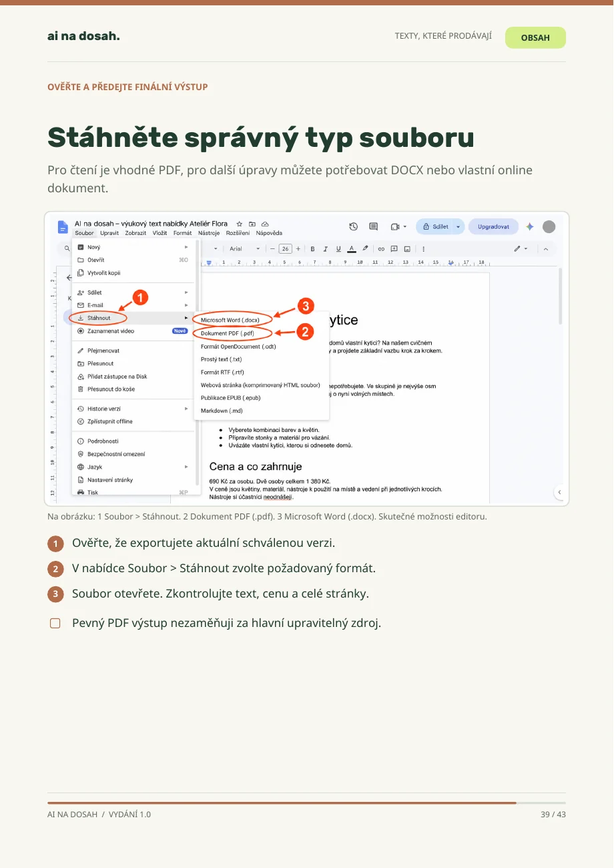Select Formát RTF (.rtf)
This screenshot has width=614, height=868.
coord(222,372)
